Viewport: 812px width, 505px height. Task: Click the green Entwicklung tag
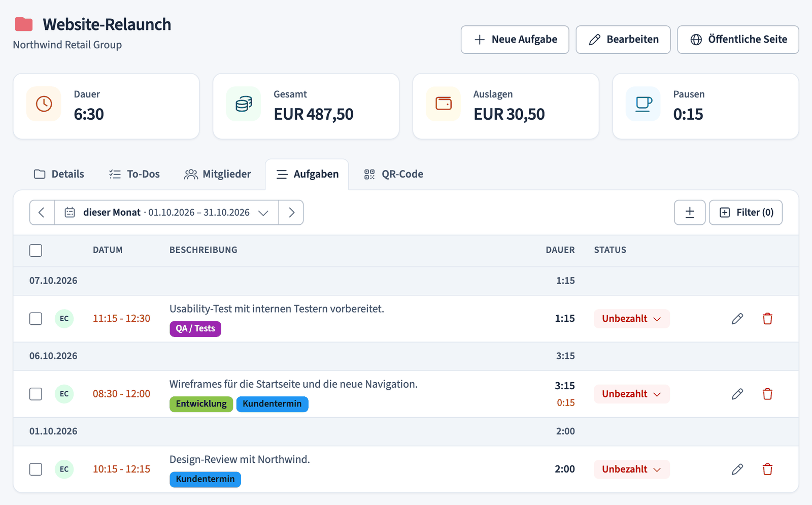tap(201, 404)
